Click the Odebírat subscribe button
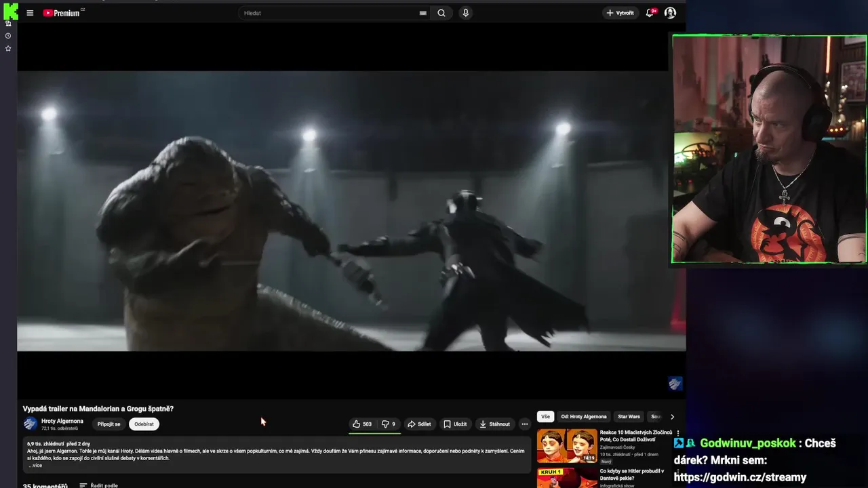868x488 pixels. [x=144, y=424]
